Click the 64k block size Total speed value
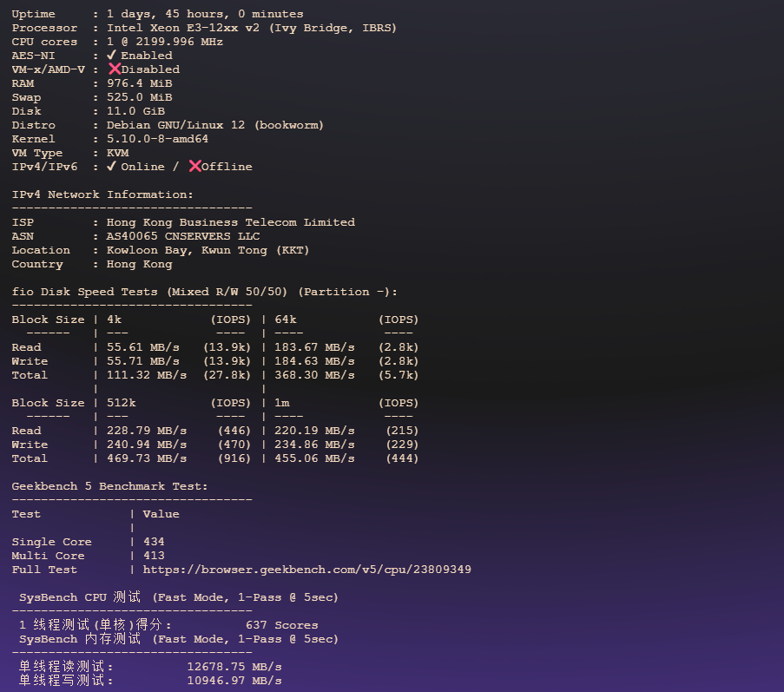 click(316, 374)
